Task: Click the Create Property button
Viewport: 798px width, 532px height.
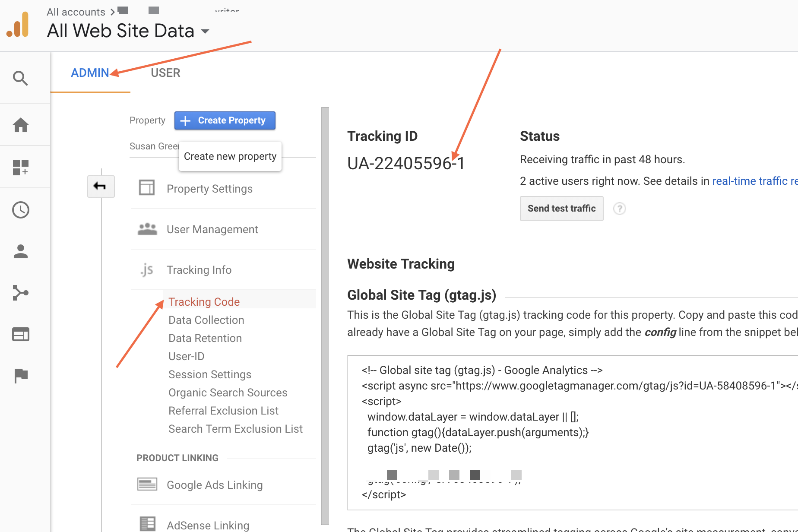Action: click(x=225, y=120)
